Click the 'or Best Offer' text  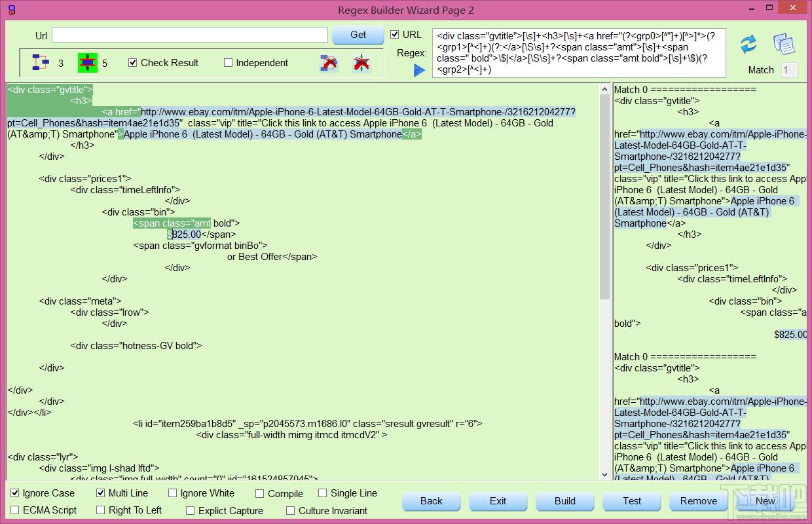pyautogui.click(x=255, y=257)
